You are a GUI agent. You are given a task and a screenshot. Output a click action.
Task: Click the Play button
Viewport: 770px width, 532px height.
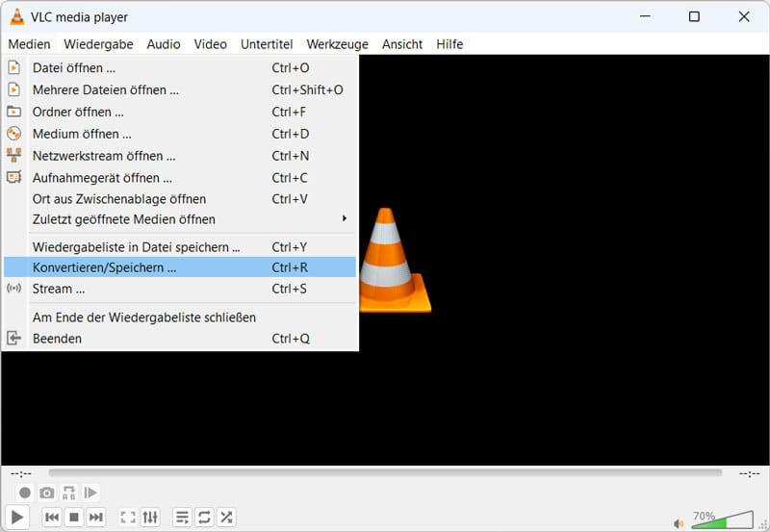(x=17, y=517)
